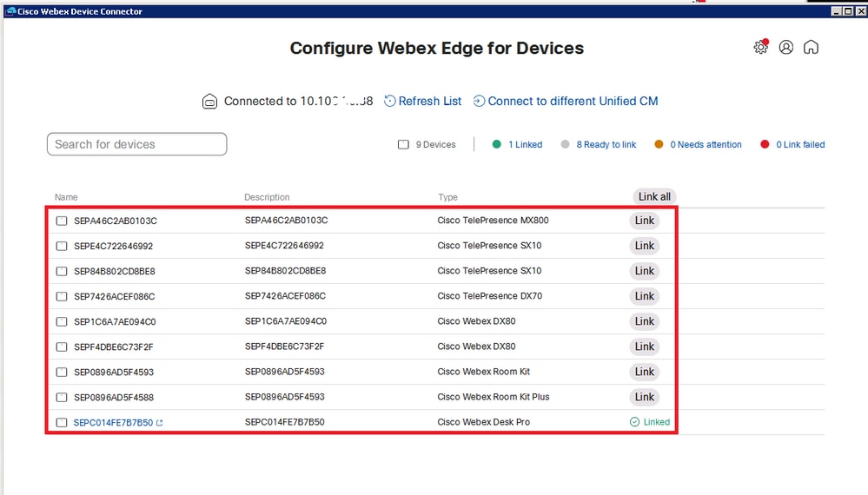Check the SEP7426ACEF086C device checkbox
Screen dimensions: 868x495
click(x=62, y=296)
